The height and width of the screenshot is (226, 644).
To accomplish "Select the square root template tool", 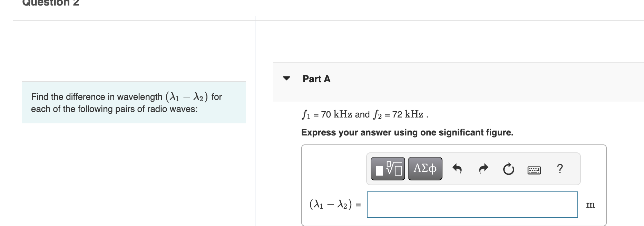I will (387, 168).
